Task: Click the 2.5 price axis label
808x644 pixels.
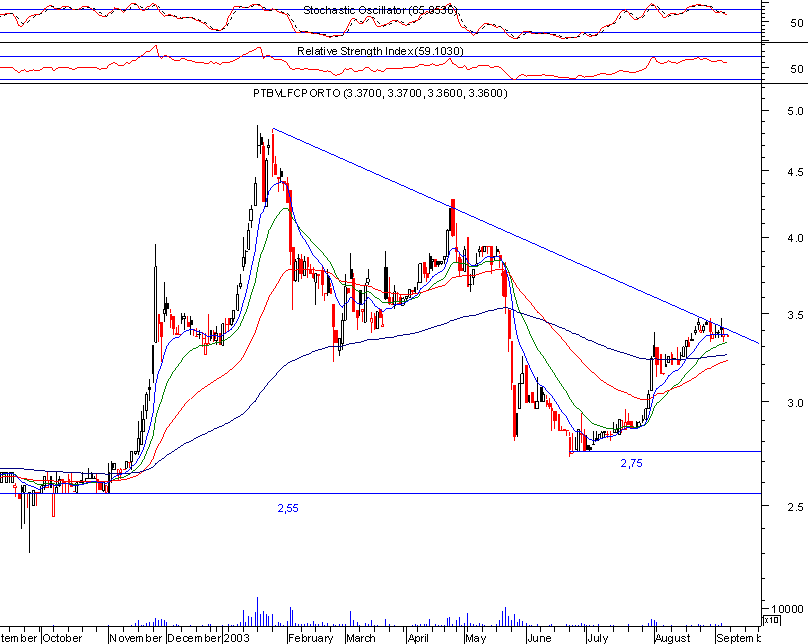Action: pos(795,507)
